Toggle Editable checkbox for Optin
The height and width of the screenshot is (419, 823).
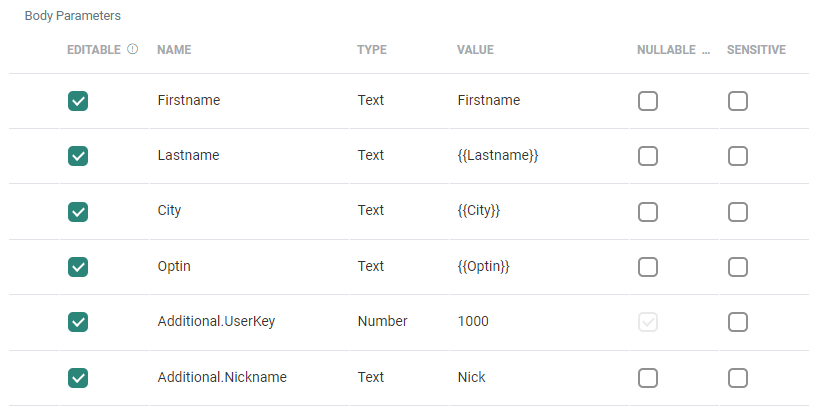point(78,266)
